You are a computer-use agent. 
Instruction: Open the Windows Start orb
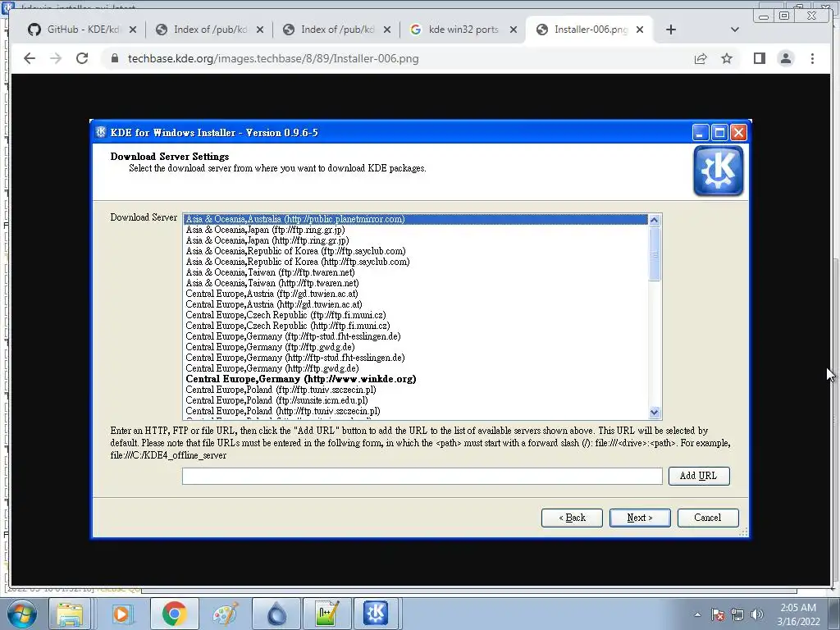22,614
